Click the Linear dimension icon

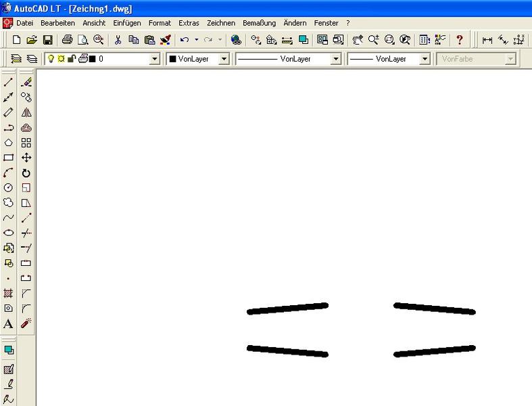pyautogui.click(x=487, y=40)
